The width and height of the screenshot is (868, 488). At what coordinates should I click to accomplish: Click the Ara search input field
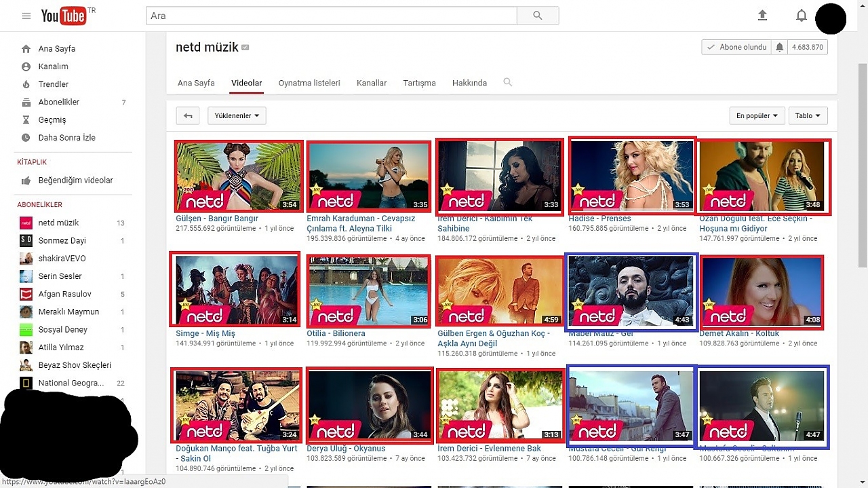[332, 16]
